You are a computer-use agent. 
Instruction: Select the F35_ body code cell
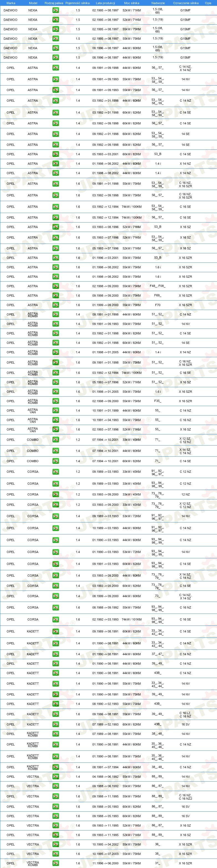[x=158, y=401]
